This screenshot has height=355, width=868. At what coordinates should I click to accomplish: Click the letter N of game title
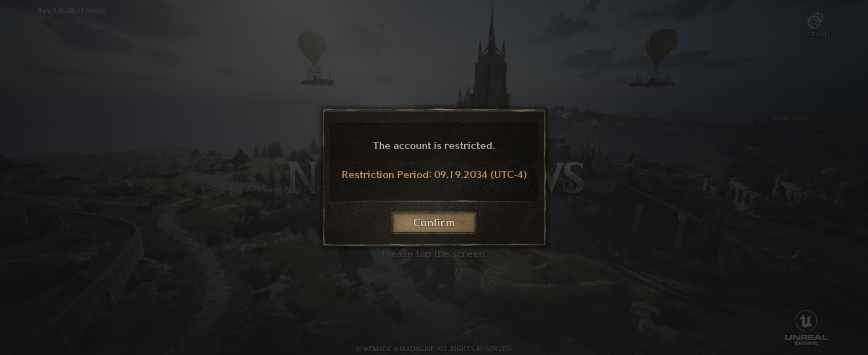[x=302, y=177]
